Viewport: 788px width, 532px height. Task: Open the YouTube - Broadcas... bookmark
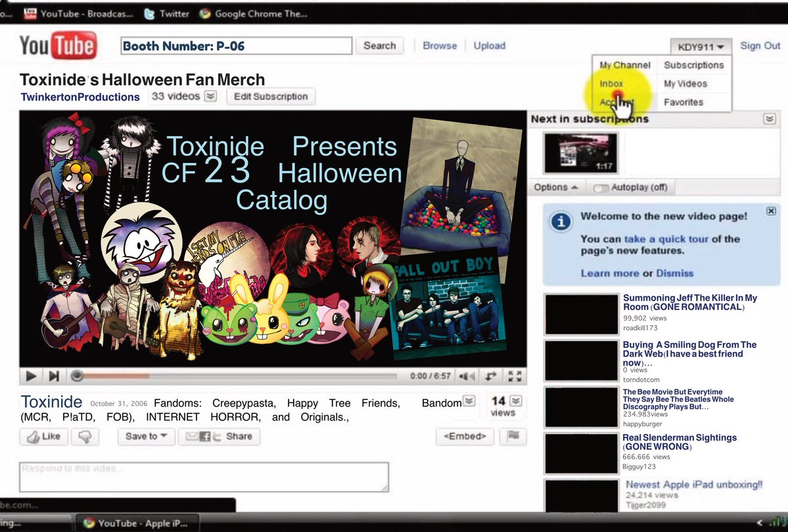pyautogui.click(x=79, y=14)
